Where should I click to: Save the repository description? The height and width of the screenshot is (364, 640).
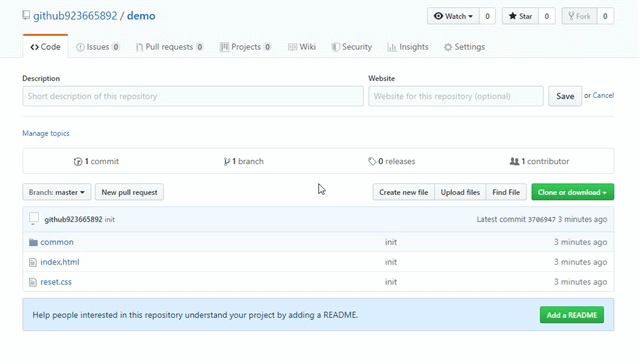coord(565,96)
